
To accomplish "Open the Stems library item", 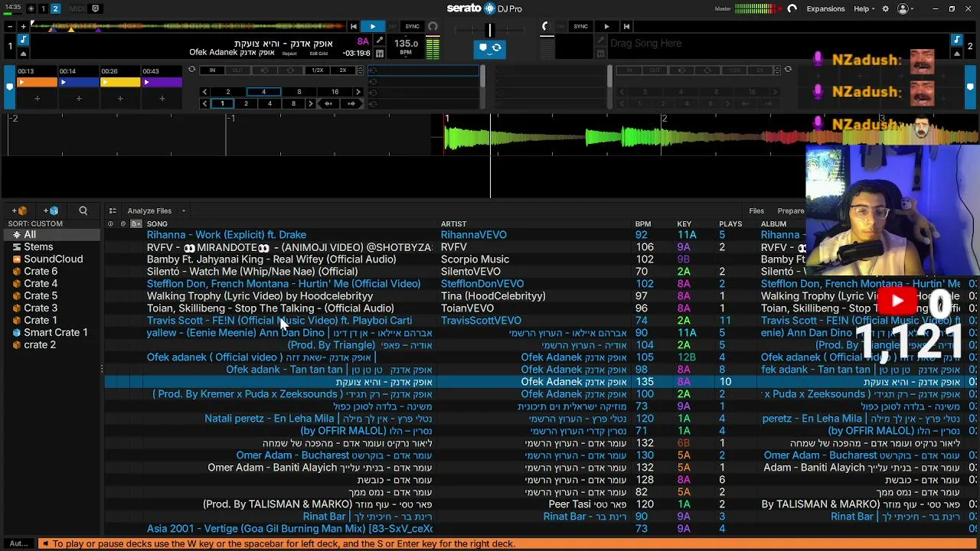I will (38, 246).
